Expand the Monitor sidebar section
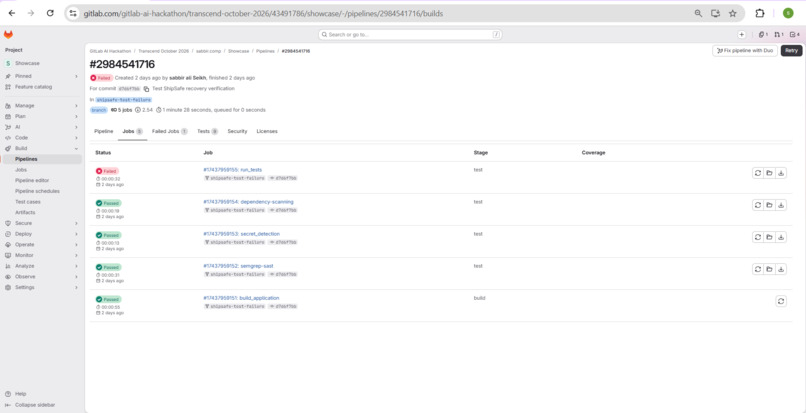Screen dimensions: 806x413 pos(41,255)
